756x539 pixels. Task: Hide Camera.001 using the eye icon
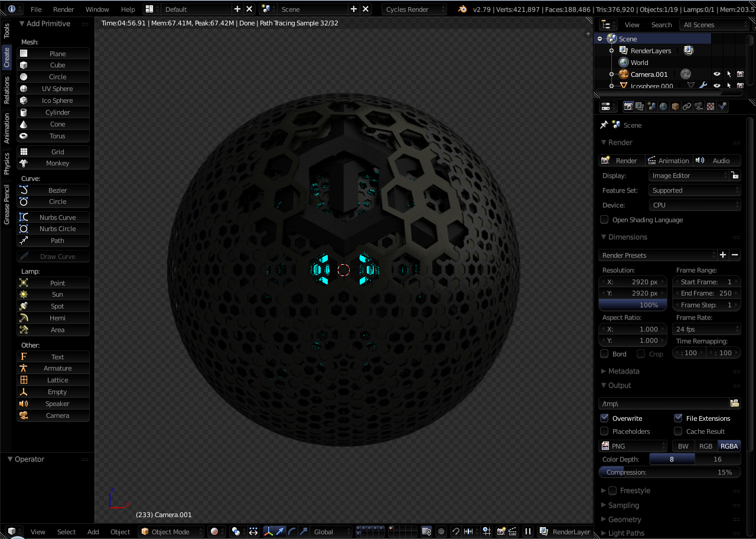point(717,74)
